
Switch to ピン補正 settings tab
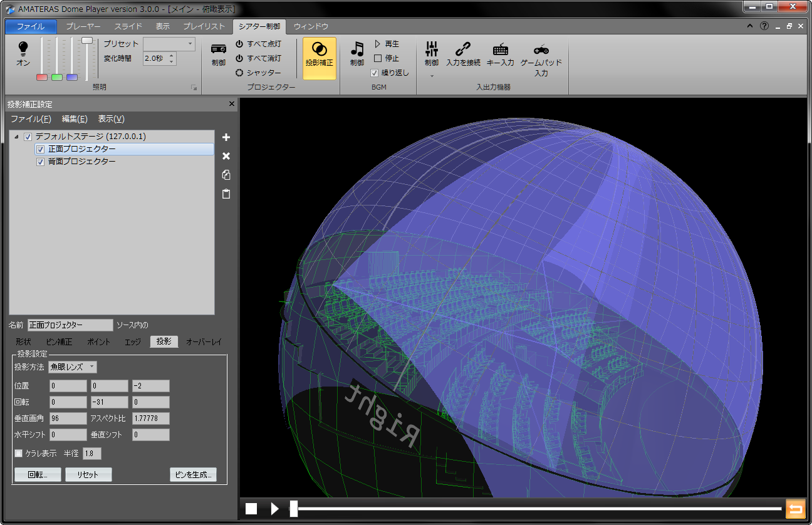(60, 342)
